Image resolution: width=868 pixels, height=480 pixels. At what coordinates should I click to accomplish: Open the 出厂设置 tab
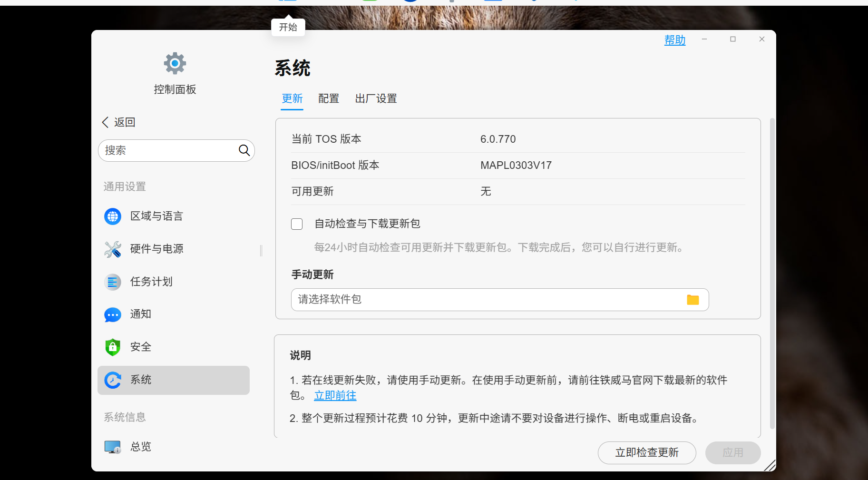coord(376,98)
